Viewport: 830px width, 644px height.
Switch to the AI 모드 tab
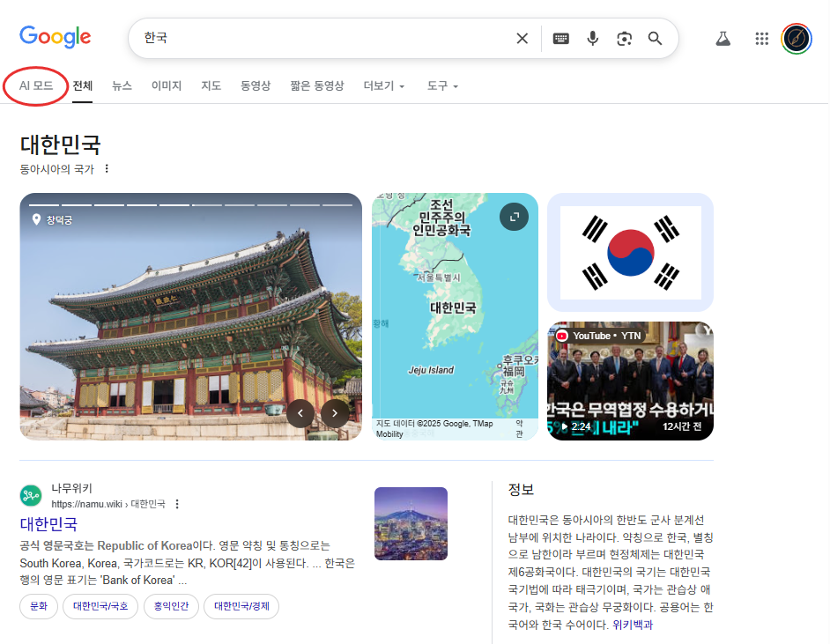[x=36, y=85]
